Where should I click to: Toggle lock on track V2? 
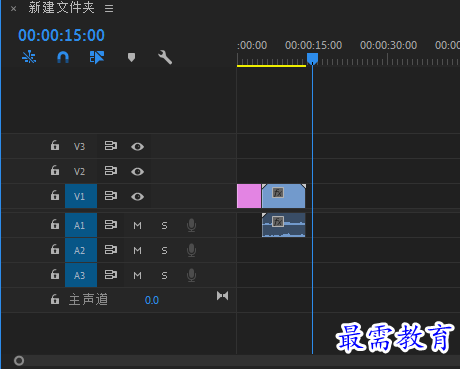pyautogui.click(x=55, y=171)
